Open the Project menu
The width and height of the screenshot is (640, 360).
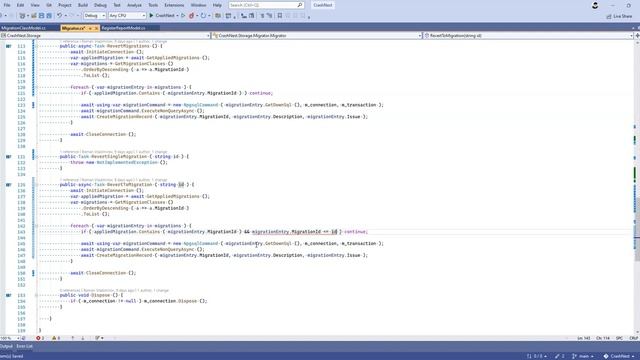(64, 5)
